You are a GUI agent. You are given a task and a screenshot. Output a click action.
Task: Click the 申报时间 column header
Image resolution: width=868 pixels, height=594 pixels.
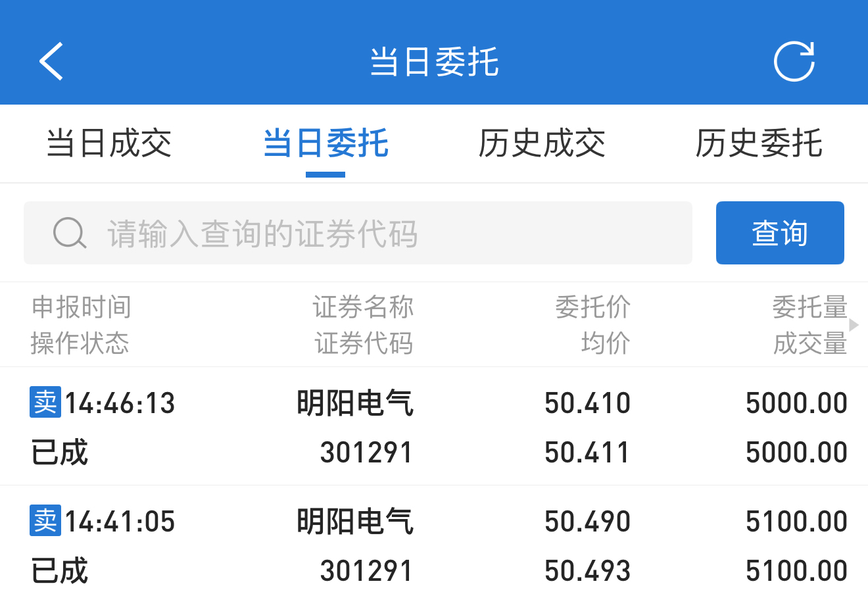click(82, 307)
